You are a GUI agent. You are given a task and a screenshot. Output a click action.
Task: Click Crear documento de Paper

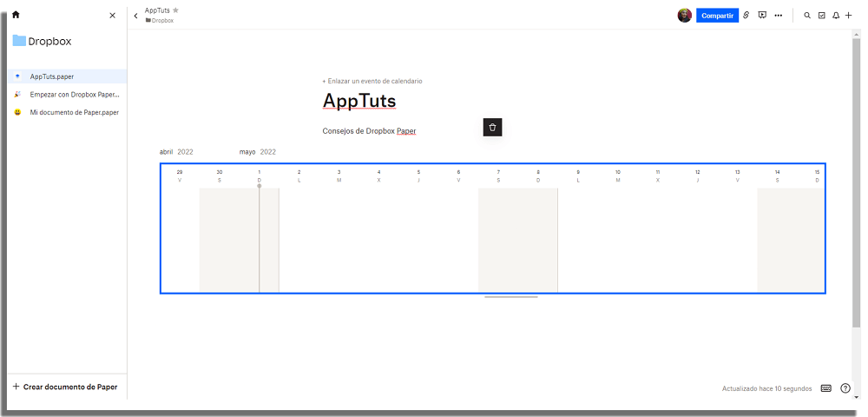pos(65,387)
